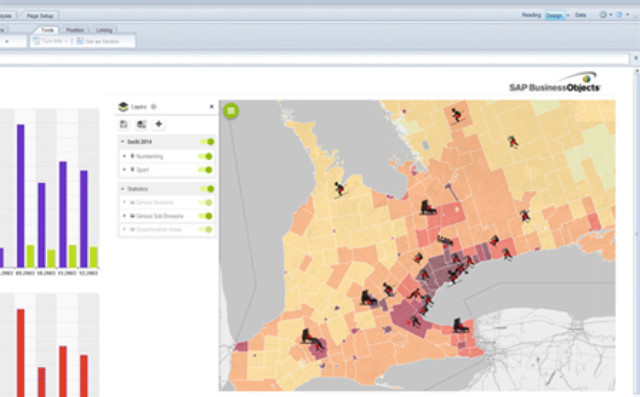Viewport: 640px width, 397px height.
Task: Click the save icon under Layers title
Action: point(124,124)
